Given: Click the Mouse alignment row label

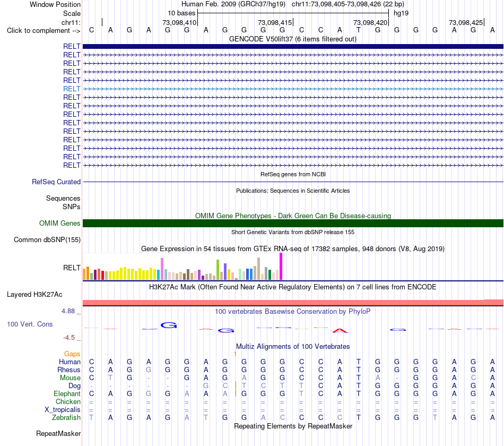Looking at the screenshot, I should [x=70, y=378].
